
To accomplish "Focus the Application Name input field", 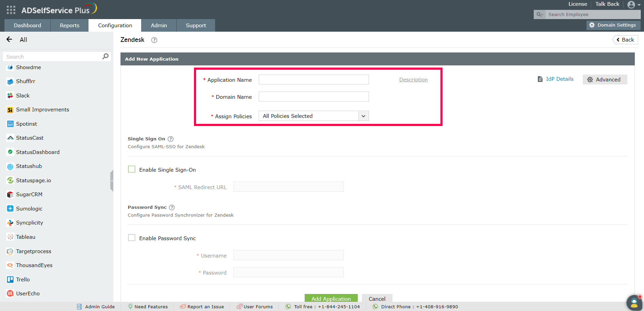I will coord(313,79).
